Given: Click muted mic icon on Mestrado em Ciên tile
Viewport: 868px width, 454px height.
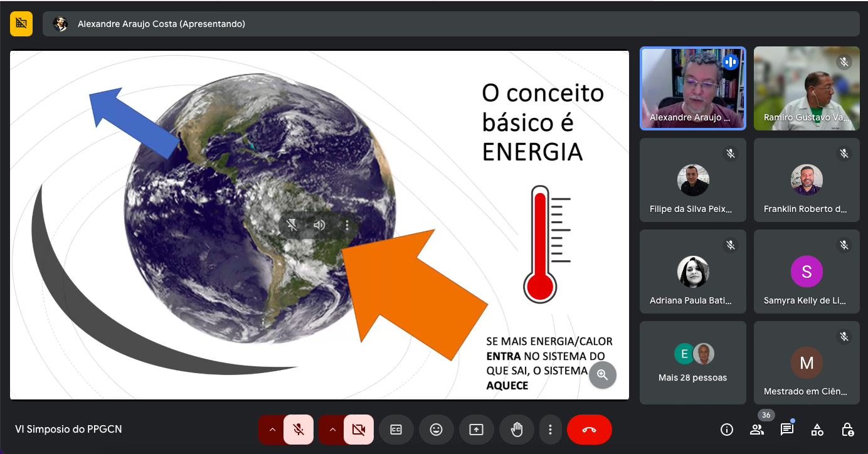Looking at the screenshot, I should [844, 337].
